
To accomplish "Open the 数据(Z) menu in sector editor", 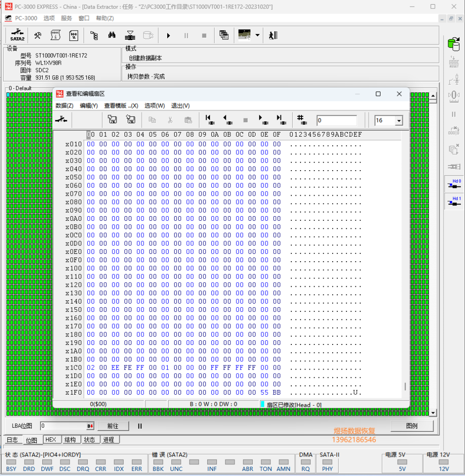I will point(64,106).
